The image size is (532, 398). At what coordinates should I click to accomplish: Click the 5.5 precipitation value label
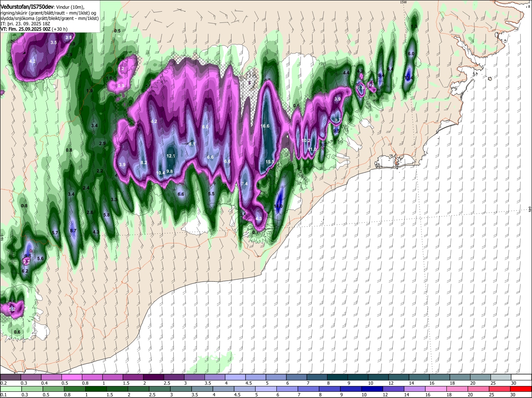tap(211, 194)
